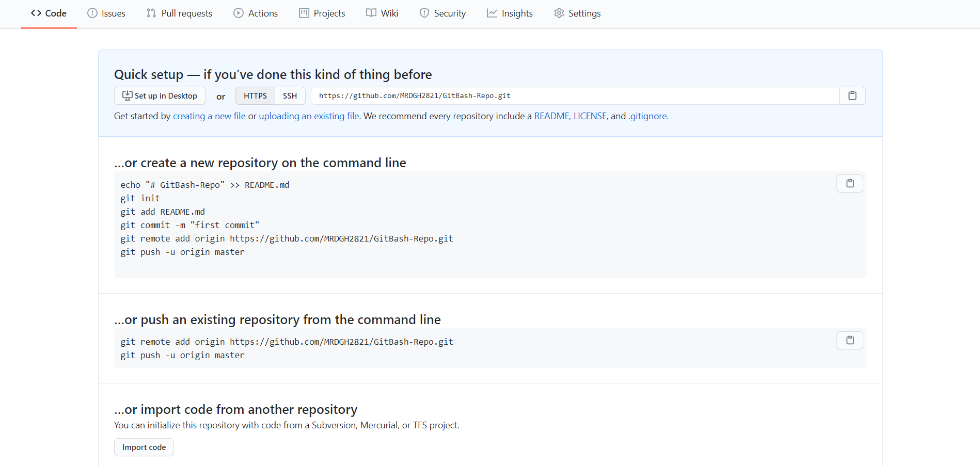
Task: Open the Insights tab
Action: click(510, 13)
